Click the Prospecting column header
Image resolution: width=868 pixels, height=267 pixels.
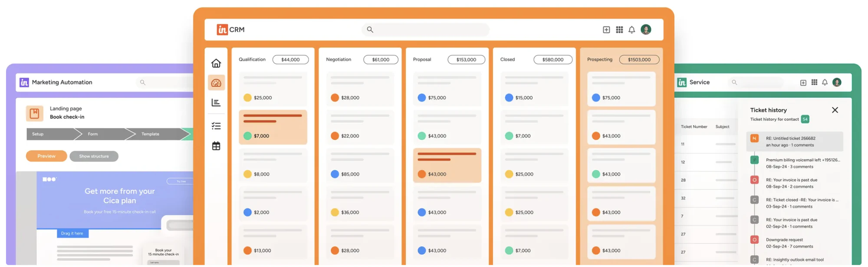[x=600, y=59]
